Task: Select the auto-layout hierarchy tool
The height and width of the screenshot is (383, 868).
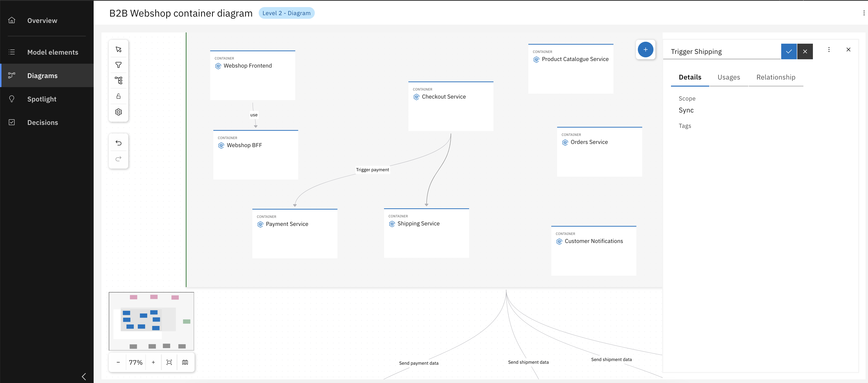Action: (x=118, y=80)
